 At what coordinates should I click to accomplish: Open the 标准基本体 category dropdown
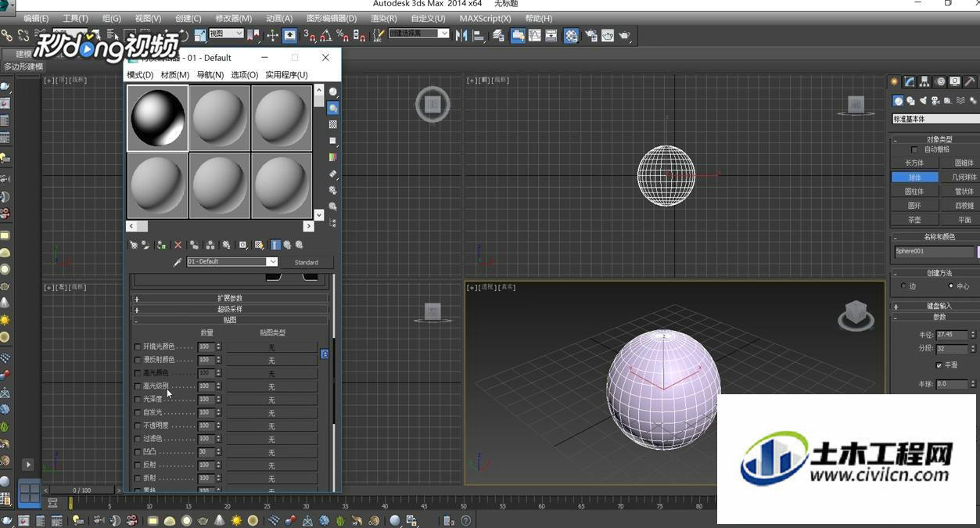pos(935,119)
